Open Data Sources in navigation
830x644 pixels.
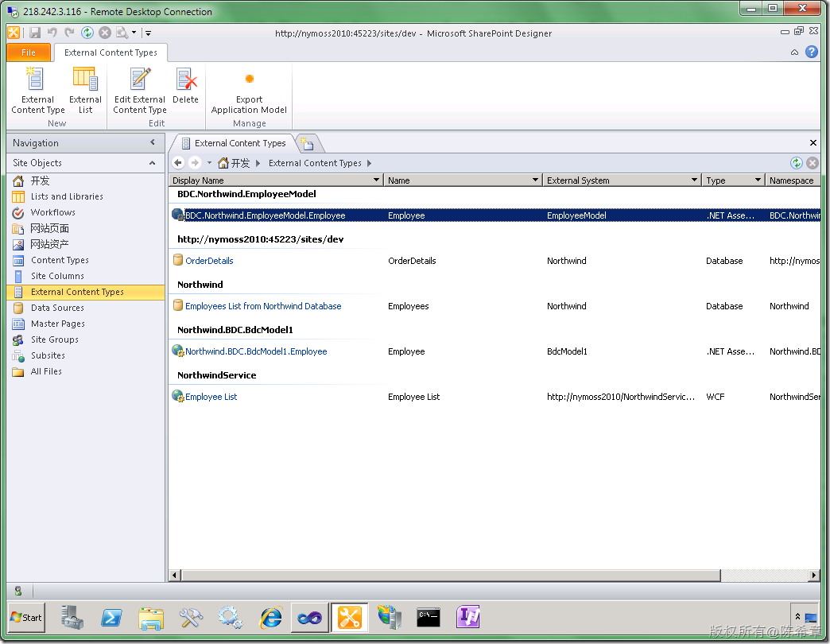pyautogui.click(x=57, y=308)
